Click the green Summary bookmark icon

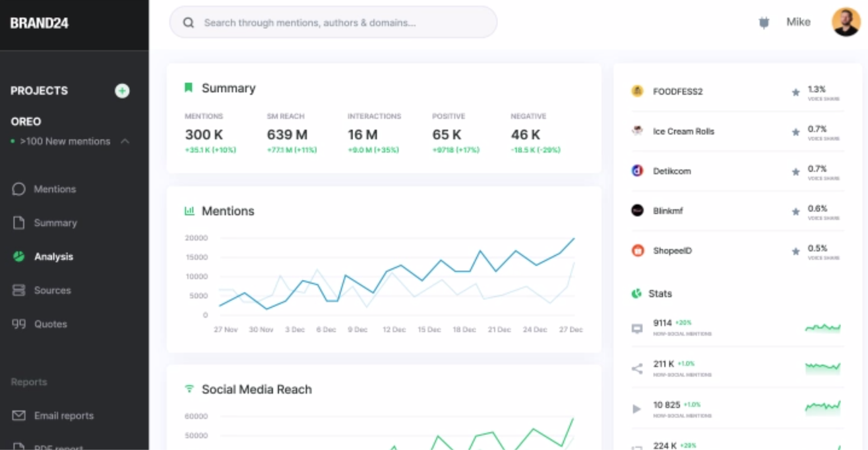(x=188, y=87)
